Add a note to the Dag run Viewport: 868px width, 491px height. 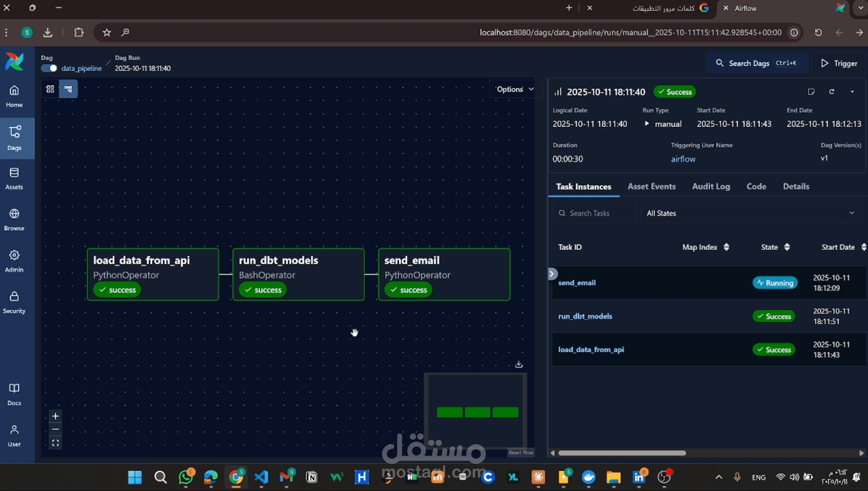pos(811,92)
